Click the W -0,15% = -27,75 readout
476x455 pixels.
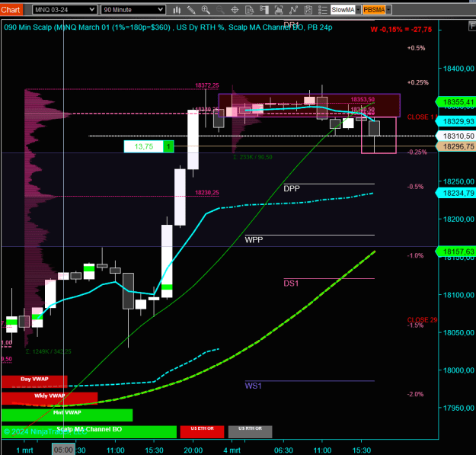tap(401, 30)
